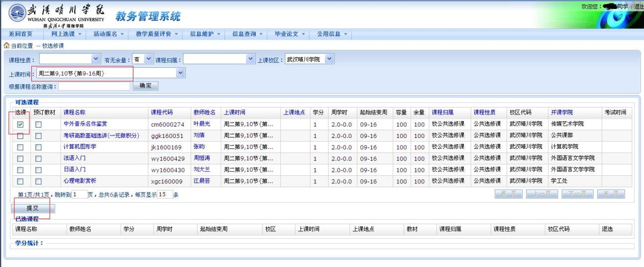Screen dimensions: 644x267
Task: Click course code xgc160009
Action: pos(167,181)
